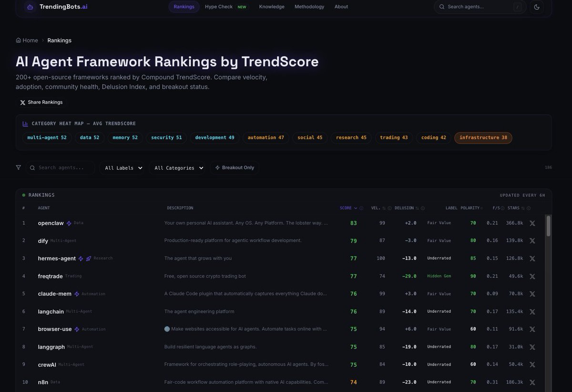The width and height of the screenshot is (572, 392).
Task: Open the dify agent link
Action: (43, 241)
